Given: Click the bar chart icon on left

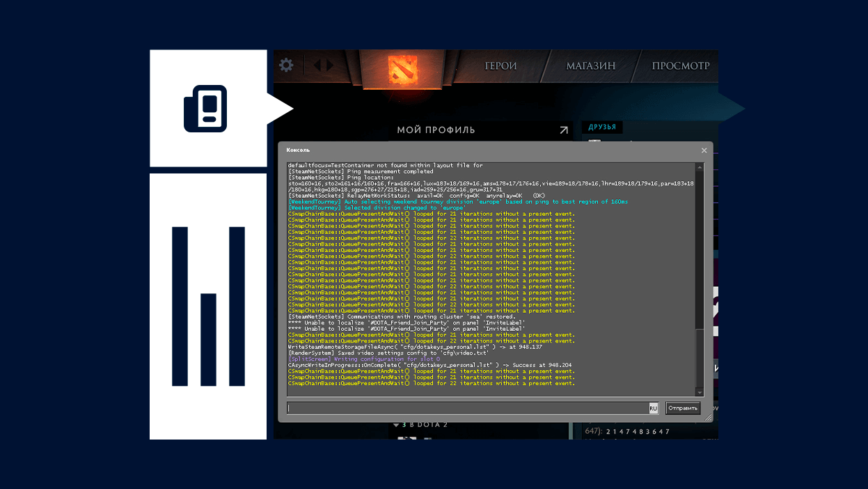Looking at the screenshot, I should 208,306.
